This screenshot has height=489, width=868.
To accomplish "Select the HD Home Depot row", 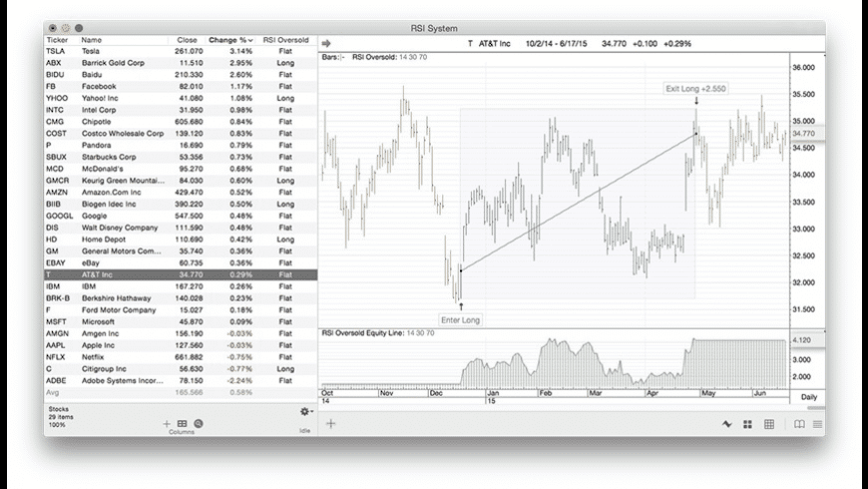I will (181, 240).
